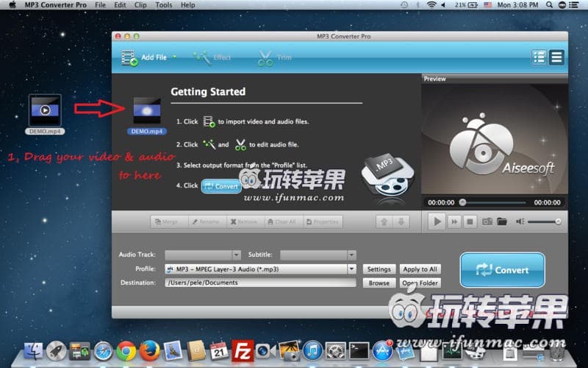
Task: Browse for destination folder
Action: tap(379, 283)
